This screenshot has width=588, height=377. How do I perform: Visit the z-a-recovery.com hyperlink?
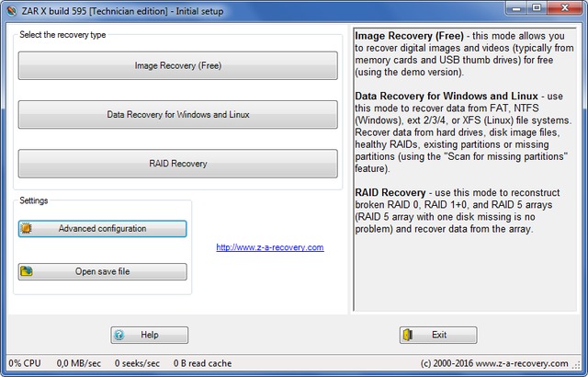(270, 247)
